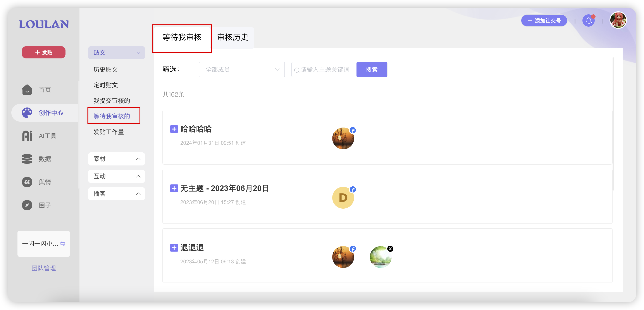This screenshot has height=310, width=644.
Task: Open the 舆情 quote icon
Action: 27,182
